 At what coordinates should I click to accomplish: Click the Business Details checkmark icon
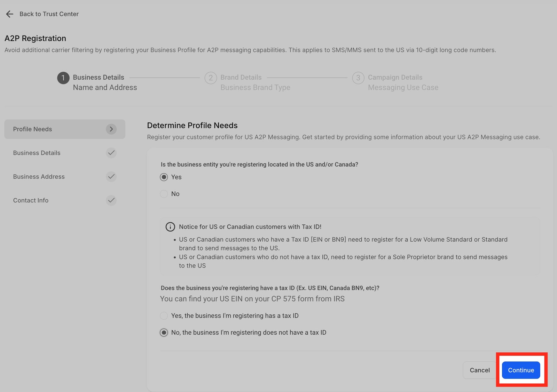point(111,153)
